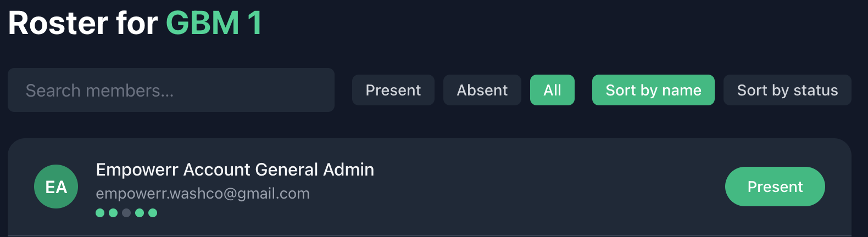
Task: Sort the roster by name
Action: [x=653, y=90]
